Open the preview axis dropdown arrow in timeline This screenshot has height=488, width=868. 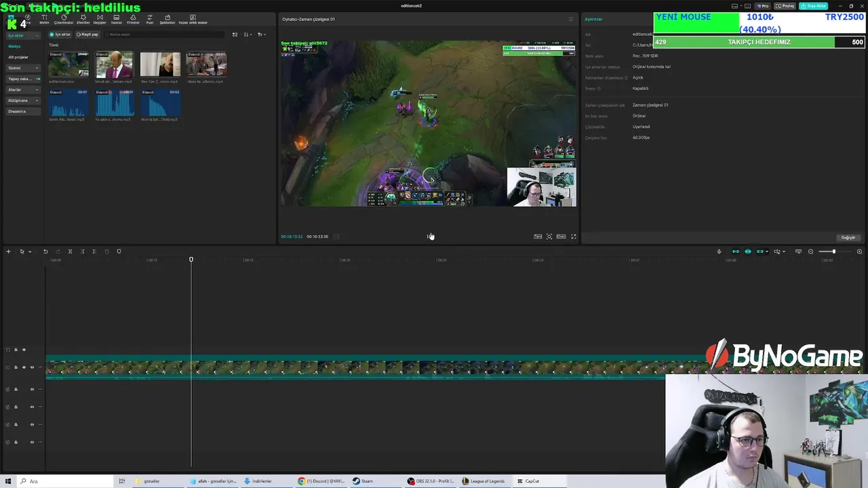[784, 251]
